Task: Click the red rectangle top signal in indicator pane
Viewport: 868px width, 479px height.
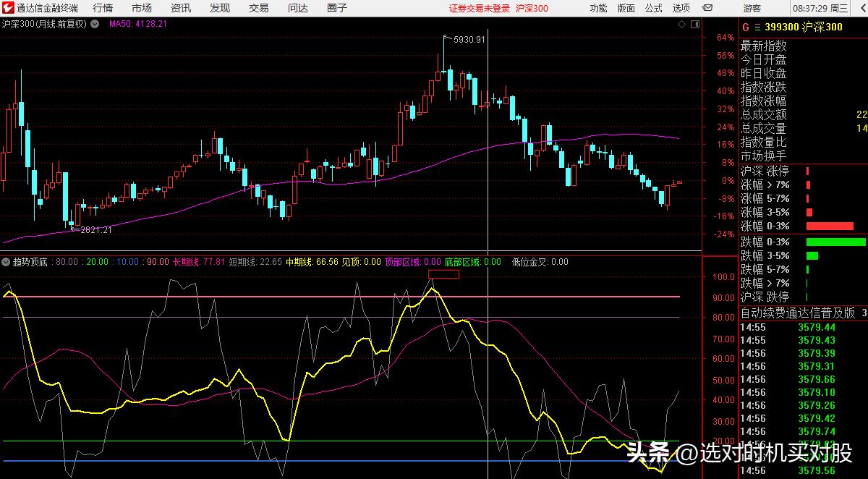Action: click(x=443, y=274)
